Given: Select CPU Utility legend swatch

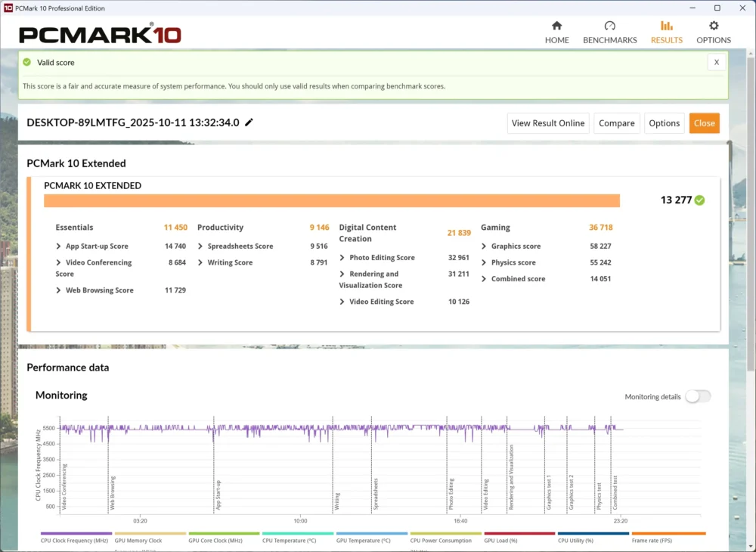Looking at the screenshot, I should pos(593,533).
